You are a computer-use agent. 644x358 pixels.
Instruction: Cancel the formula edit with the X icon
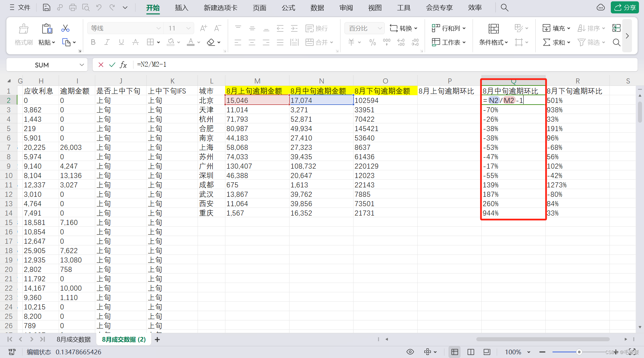click(101, 65)
